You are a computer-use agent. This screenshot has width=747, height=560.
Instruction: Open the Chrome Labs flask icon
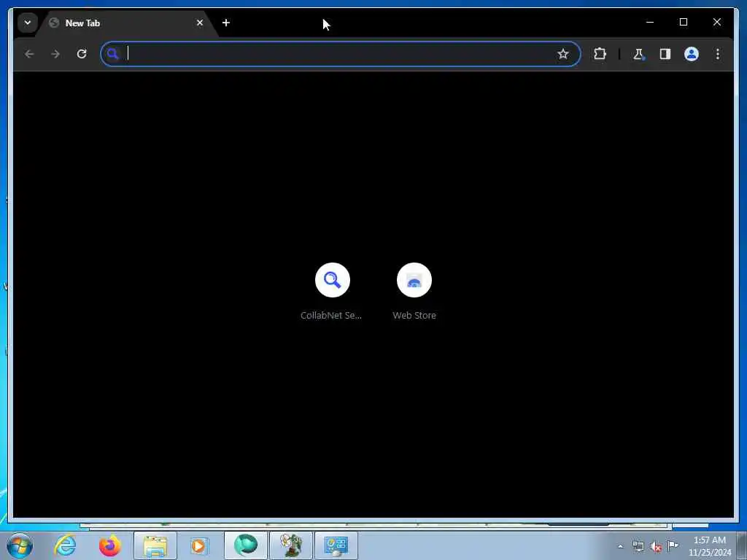[x=638, y=54]
